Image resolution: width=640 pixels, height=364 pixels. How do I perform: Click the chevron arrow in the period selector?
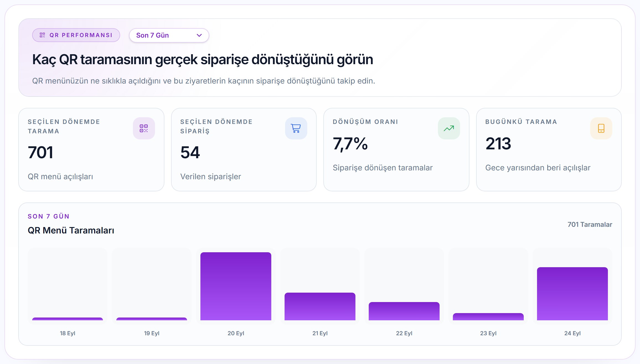199,35
